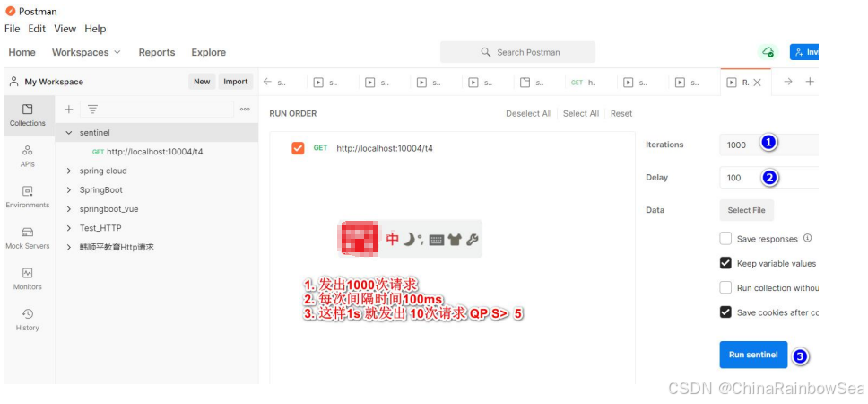The height and width of the screenshot is (404, 868).
Task: Collapse the sentinel collection
Action: click(x=69, y=133)
